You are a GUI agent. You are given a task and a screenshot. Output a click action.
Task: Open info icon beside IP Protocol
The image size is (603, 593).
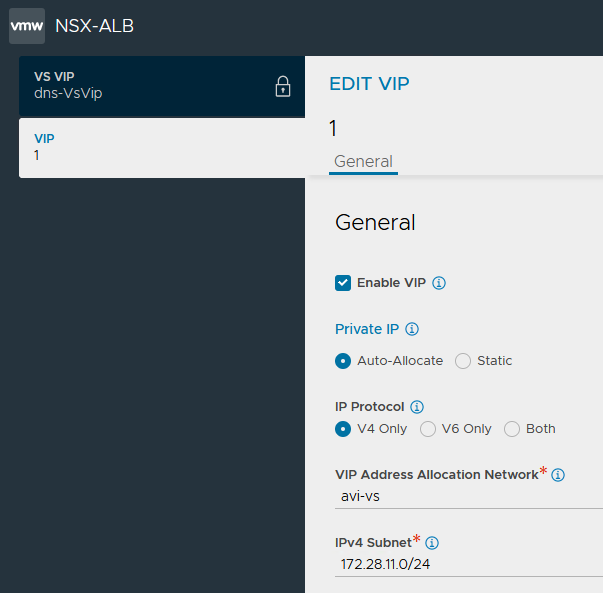click(417, 407)
